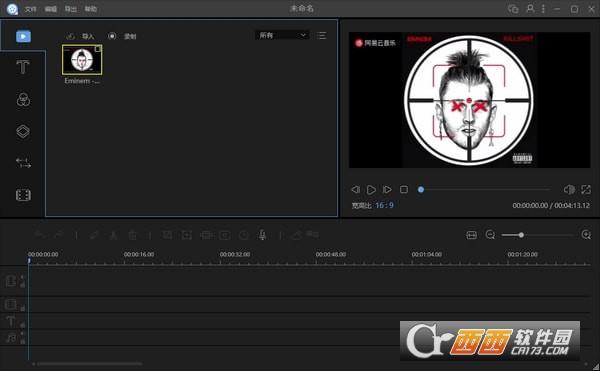Screen dimensions: 600x371
Task: Open the Filters panel in the sidebar
Action: pyautogui.click(x=23, y=99)
